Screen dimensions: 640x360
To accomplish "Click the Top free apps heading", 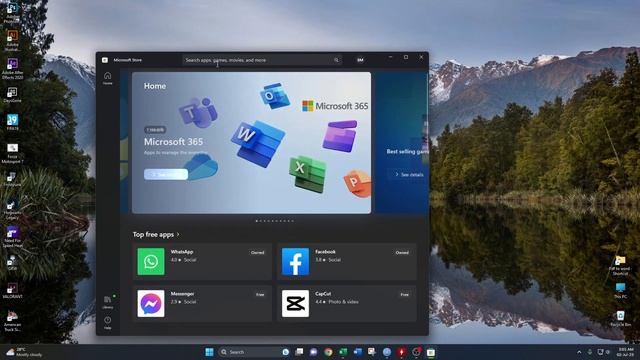I will tap(153, 234).
